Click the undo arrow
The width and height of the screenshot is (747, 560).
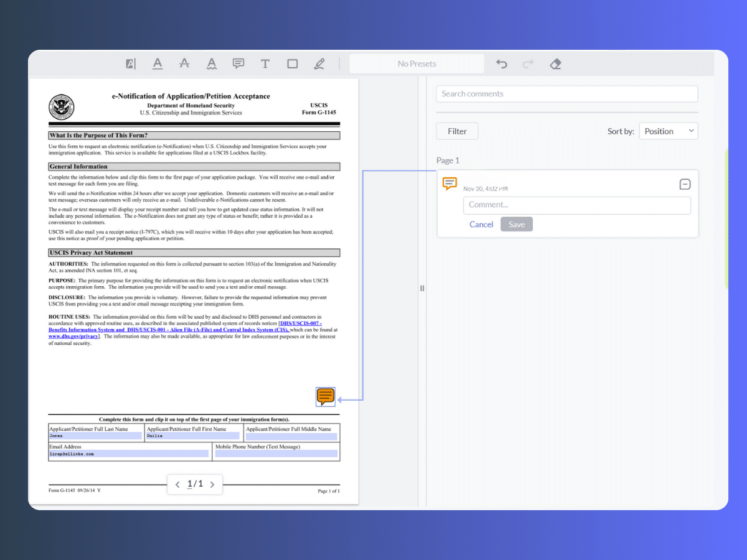coord(502,63)
